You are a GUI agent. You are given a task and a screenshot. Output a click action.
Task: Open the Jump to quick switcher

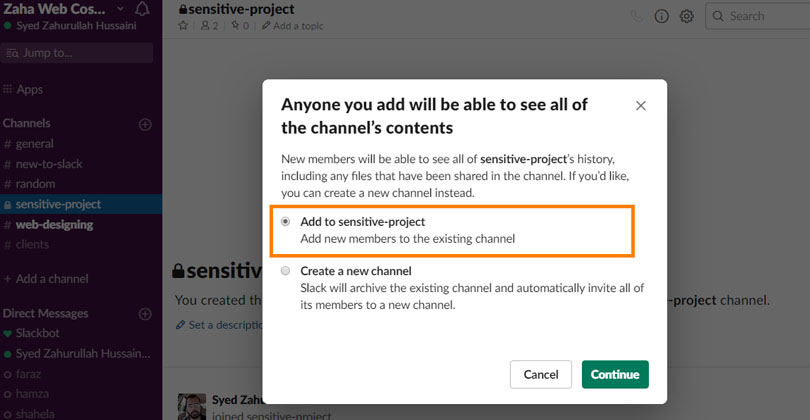tap(80, 53)
